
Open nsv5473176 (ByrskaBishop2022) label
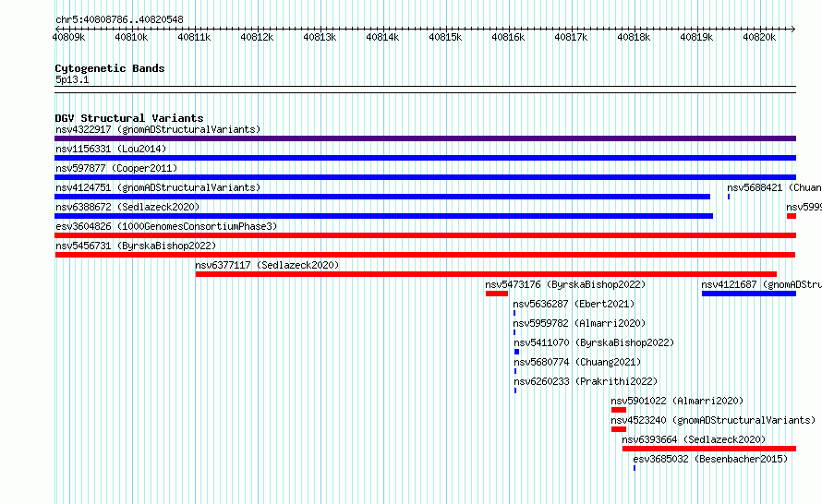[565, 284]
